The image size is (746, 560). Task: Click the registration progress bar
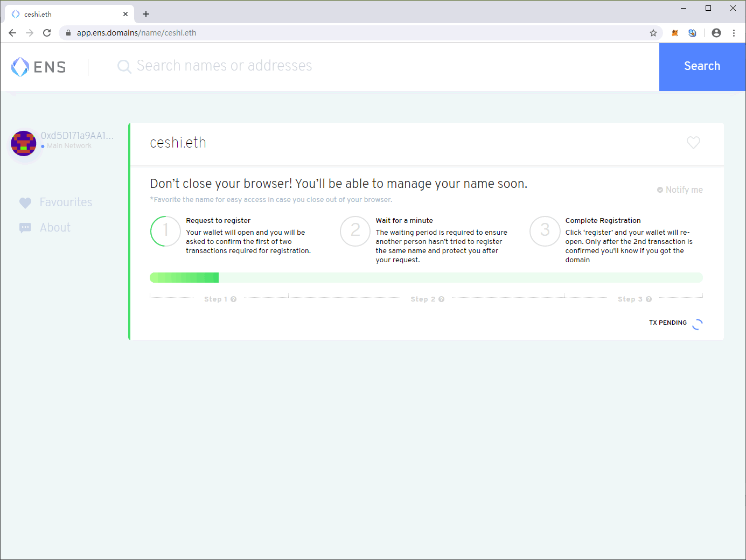pyautogui.click(x=426, y=277)
